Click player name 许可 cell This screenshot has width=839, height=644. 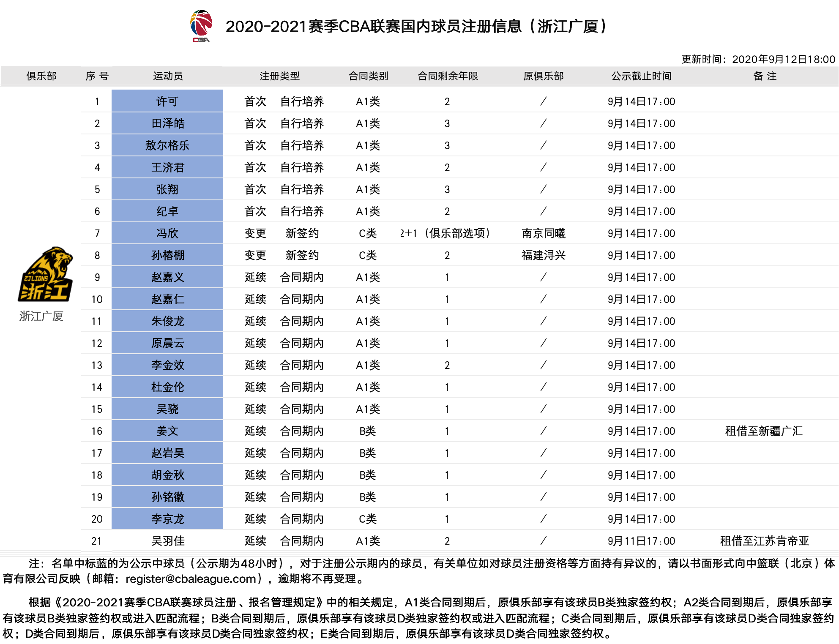(x=167, y=101)
